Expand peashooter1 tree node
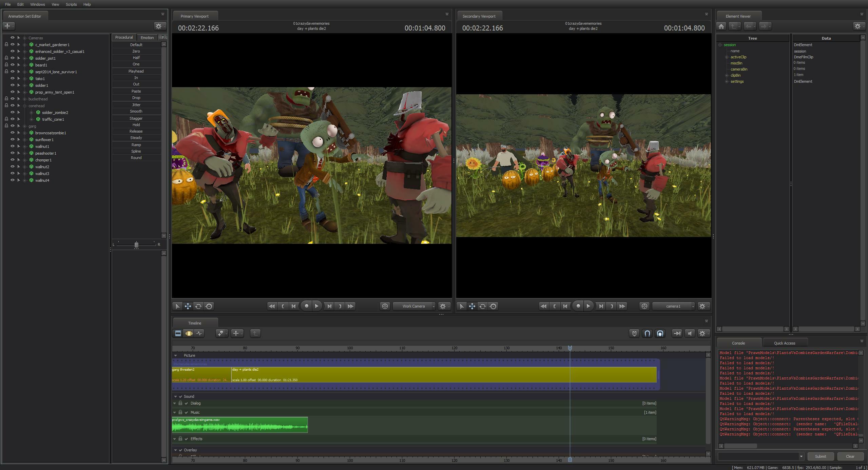The width and height of the screenshot is (868, 470). (25, 153)
